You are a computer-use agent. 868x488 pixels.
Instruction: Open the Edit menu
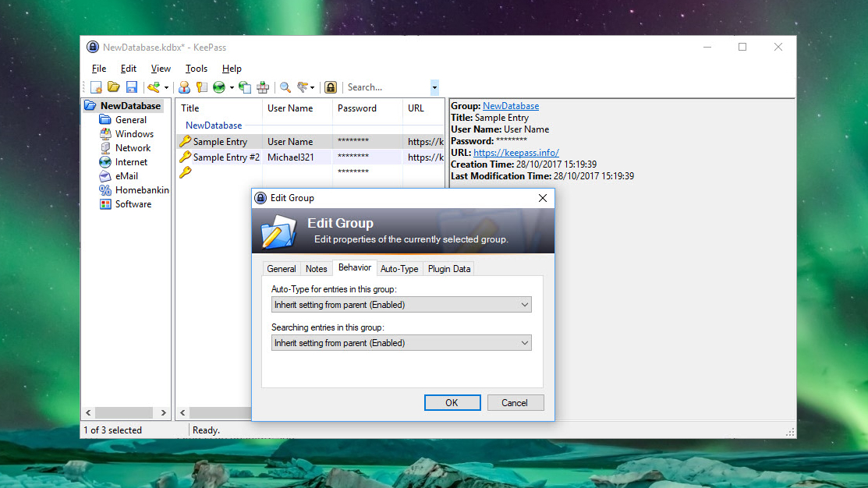pos(129,69)
